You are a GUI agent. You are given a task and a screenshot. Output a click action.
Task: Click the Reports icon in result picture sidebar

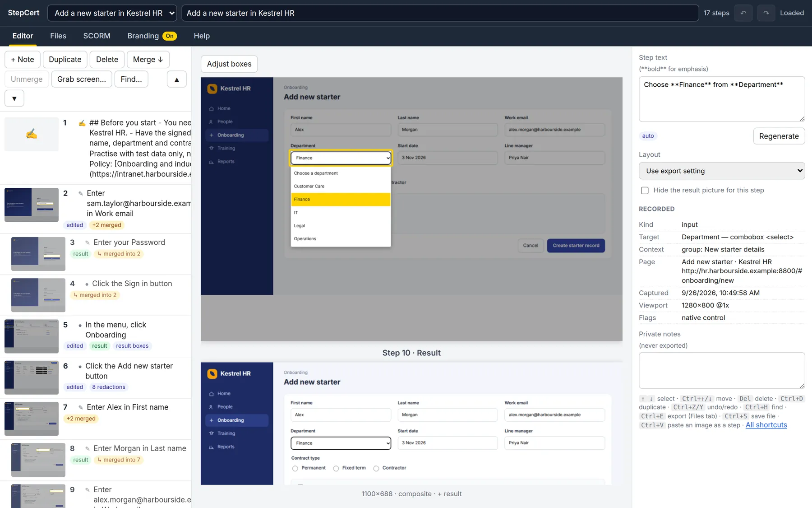pyautogui.click(x=211, y=447)
